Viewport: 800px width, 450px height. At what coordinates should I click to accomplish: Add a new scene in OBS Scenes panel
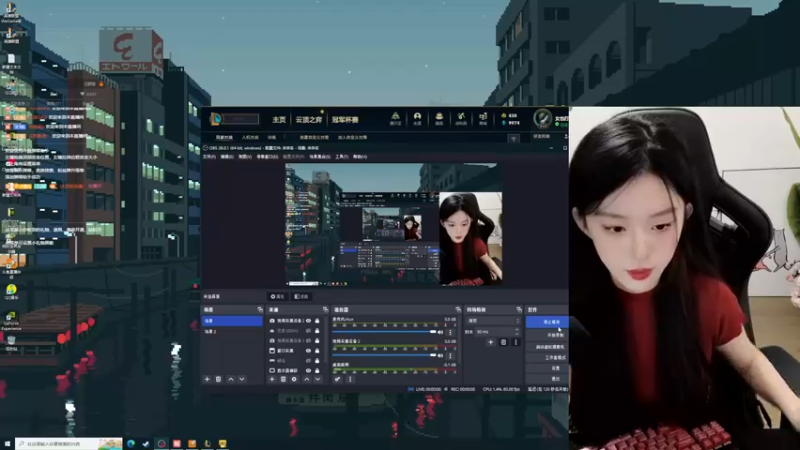(x=207, y=379)
